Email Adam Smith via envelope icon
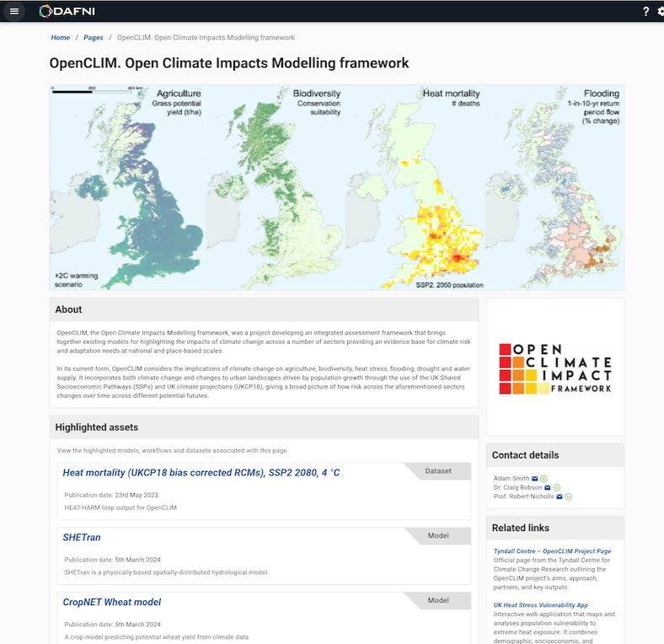Viewport: 664px width, 644px height. 534,479
